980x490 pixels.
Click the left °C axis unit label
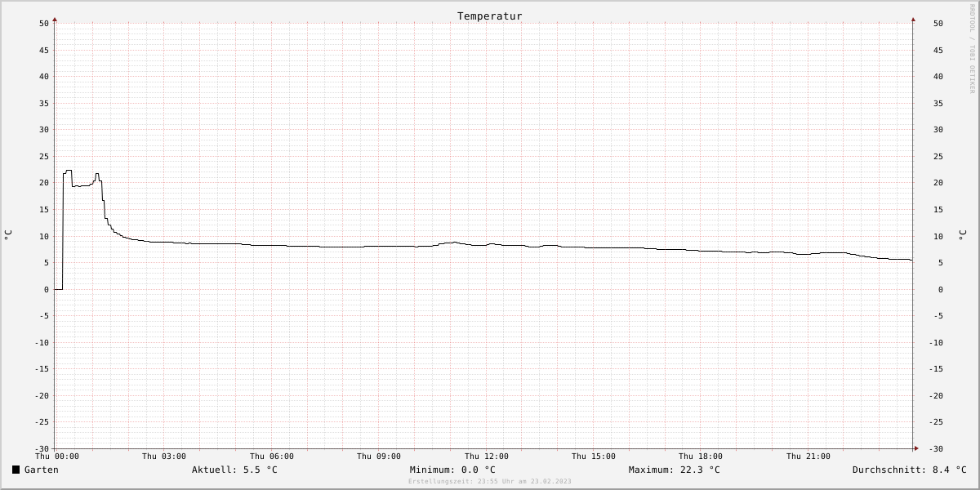[x=8, y=234]
